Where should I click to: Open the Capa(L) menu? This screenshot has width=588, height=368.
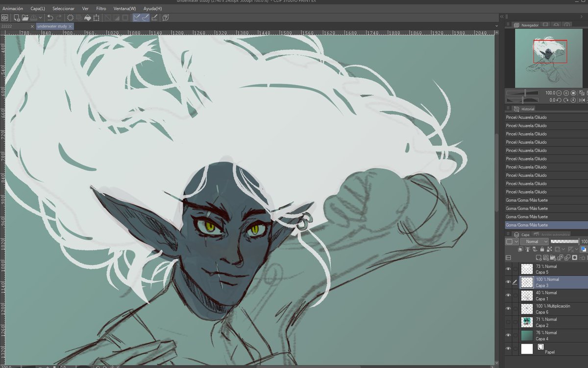(x=38, y=8)
